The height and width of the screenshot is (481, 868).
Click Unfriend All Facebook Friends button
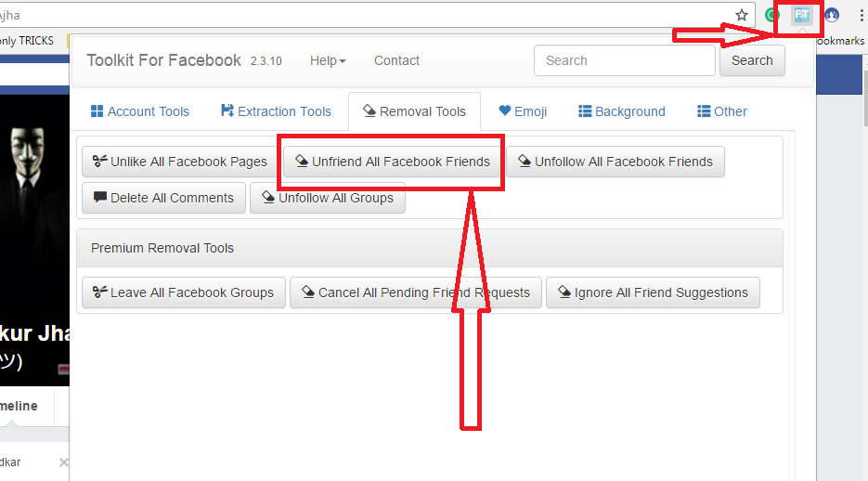pyautogui.click(x=393, y=162)
